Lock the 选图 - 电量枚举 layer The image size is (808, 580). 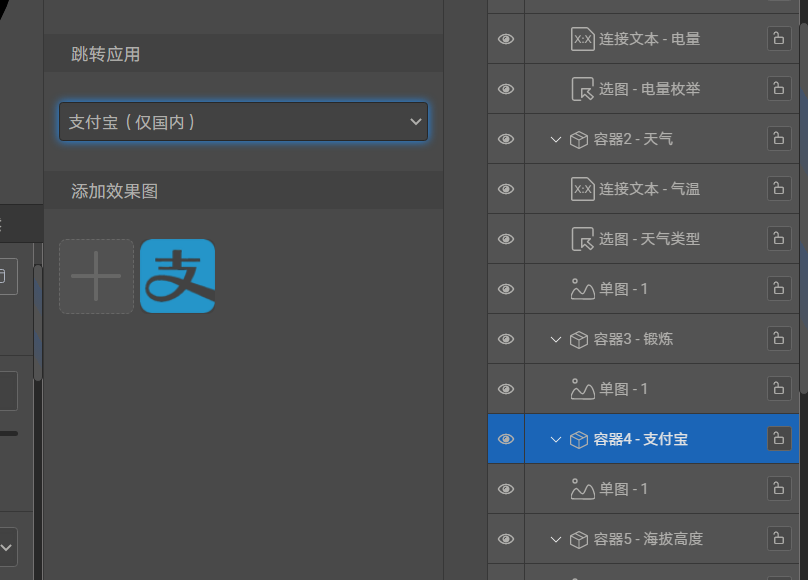click(x=779, y=89)
